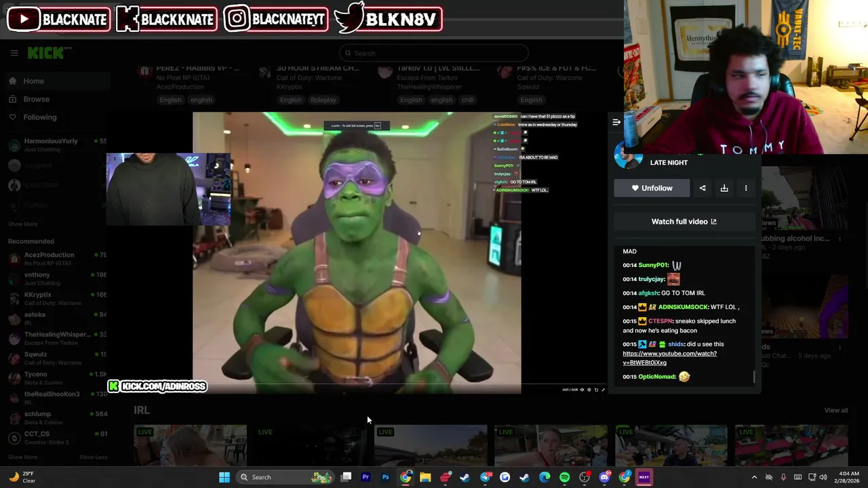Open Photoshop from taskbar
Image resolution: width=868 pixels, height=488 pixels.
(385, 477)
